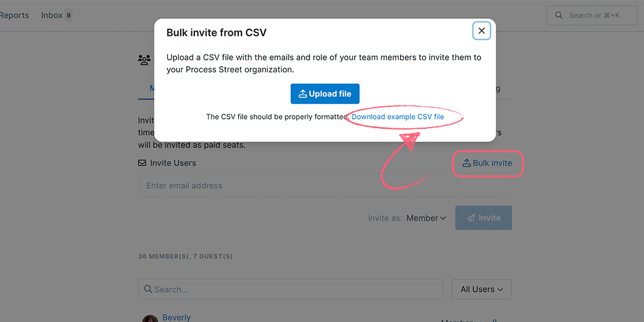
Task: Open the Reports navigation item
Action: (14, 15)
